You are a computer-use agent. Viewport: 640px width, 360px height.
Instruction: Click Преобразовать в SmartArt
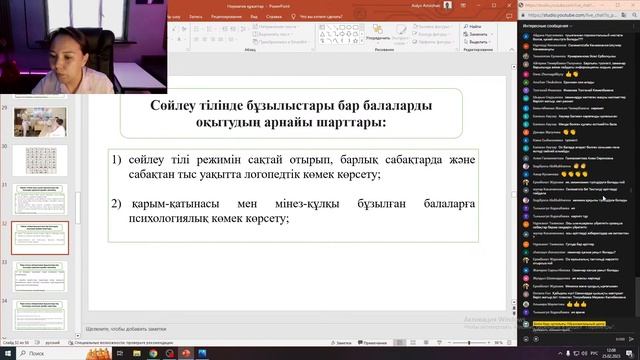(280, 42)
